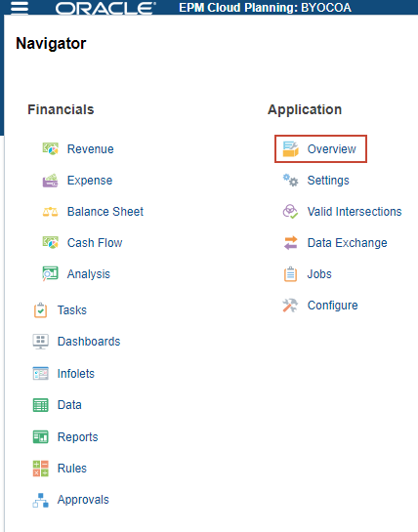
Task: Click the Reports green chart icon
Action: (x=40, y=437)
